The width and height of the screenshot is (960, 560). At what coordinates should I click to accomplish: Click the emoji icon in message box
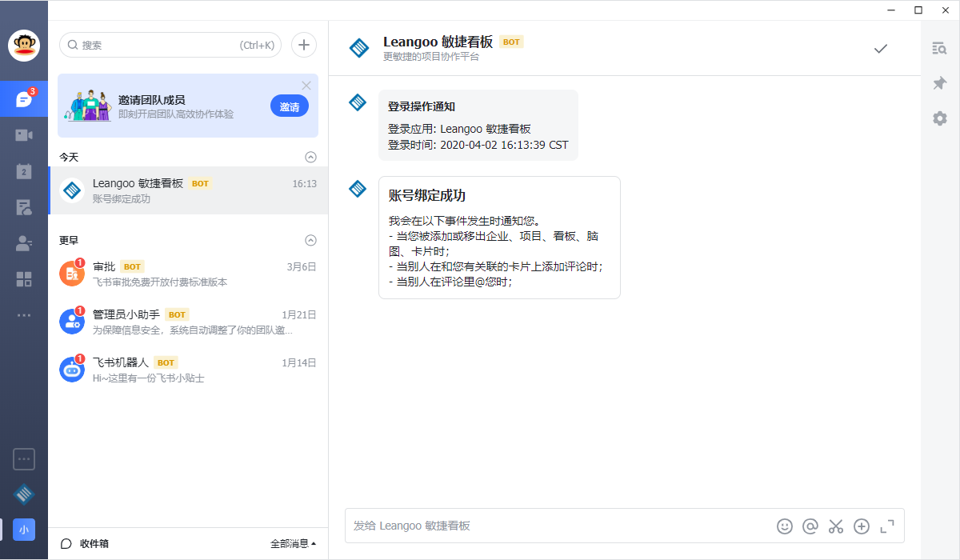click(x=785, y=526)
